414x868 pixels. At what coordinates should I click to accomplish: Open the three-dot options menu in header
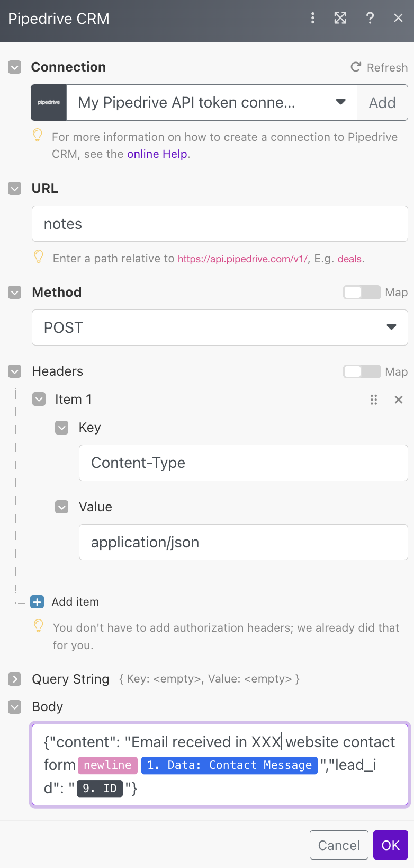click(313, 18)
